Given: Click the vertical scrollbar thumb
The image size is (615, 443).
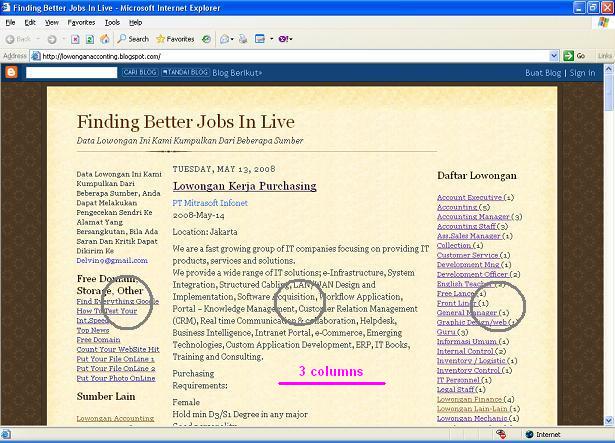Looking at the screenshot, I should pos(609,92).
